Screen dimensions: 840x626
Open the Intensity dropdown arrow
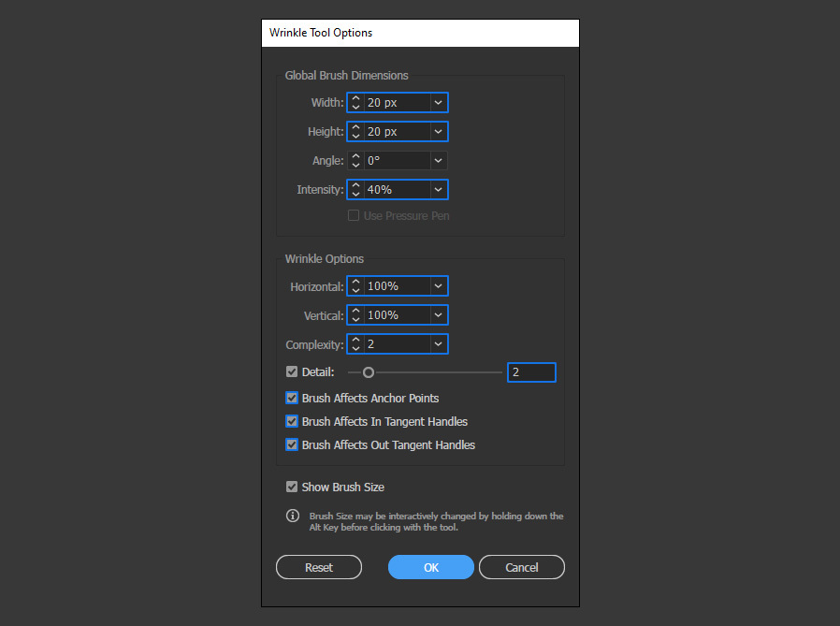click(x=438, y=189)
